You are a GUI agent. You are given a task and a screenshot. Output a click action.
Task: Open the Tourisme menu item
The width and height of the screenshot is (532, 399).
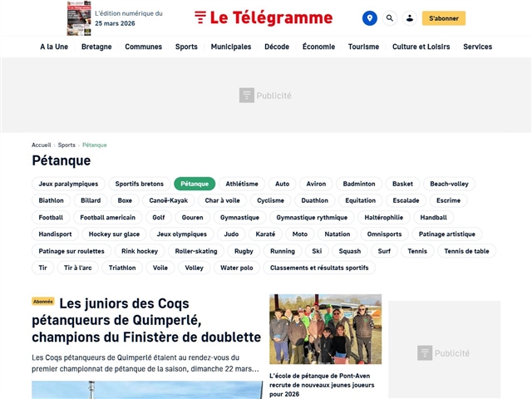(363, 47)
